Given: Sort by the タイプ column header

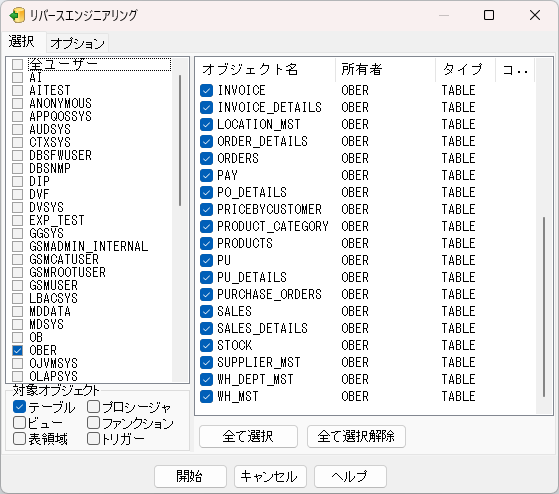Looking at the screenshot, I should (466, 70).
